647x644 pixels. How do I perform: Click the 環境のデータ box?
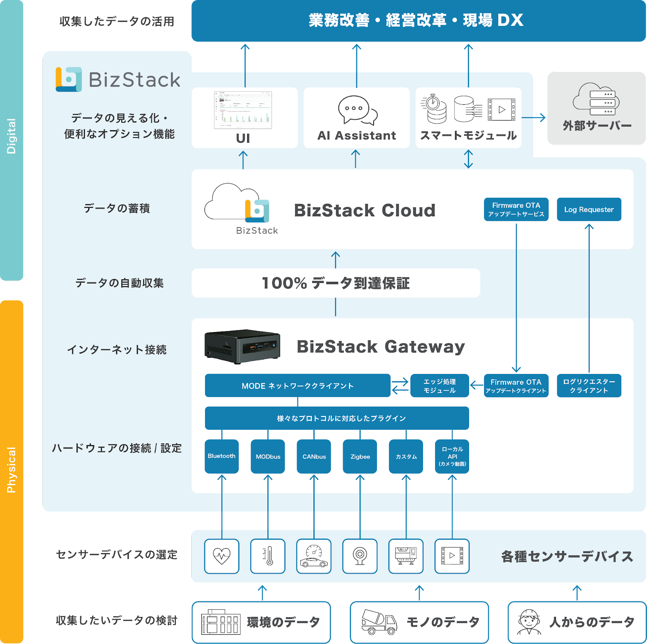tap(261, 622)
